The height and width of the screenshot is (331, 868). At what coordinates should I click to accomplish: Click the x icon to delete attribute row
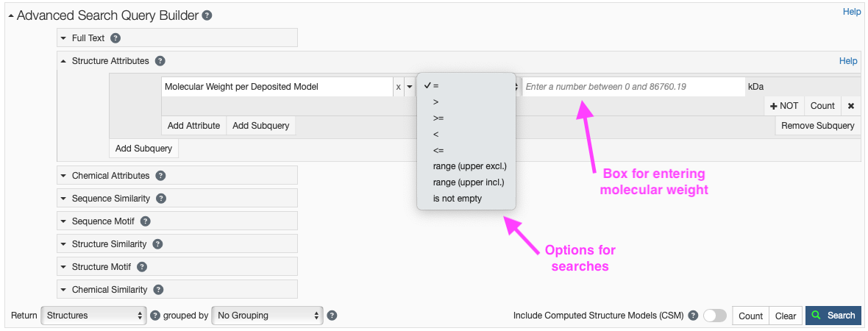click(x=851, y=106)
